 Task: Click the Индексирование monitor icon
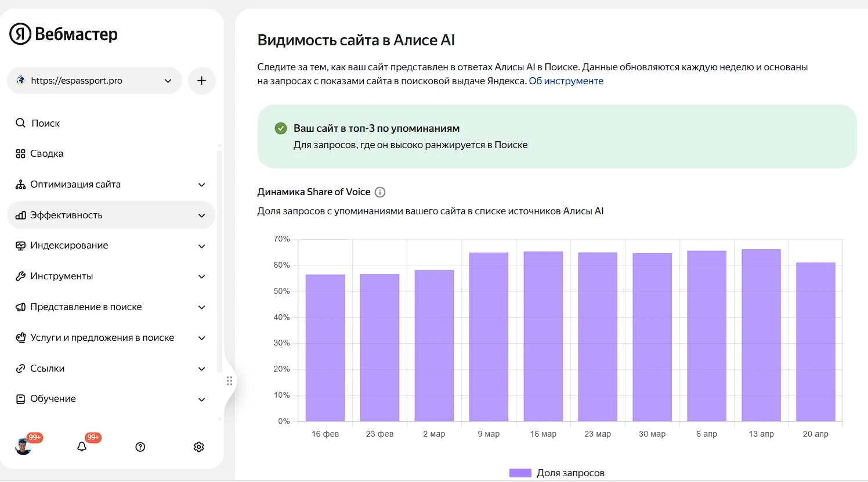click(x=20, y=246)
